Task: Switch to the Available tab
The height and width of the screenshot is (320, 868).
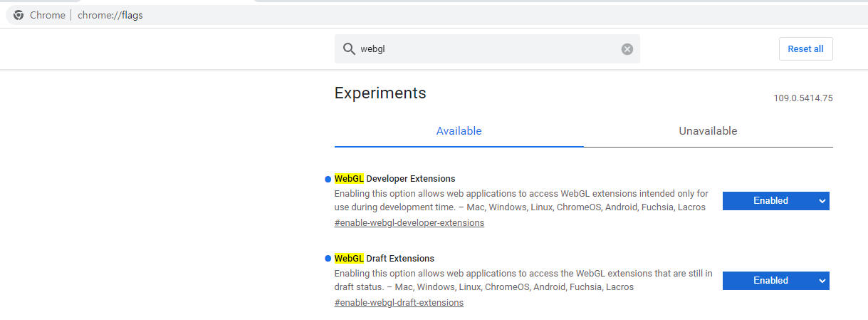Action: (x=459, y=131)
